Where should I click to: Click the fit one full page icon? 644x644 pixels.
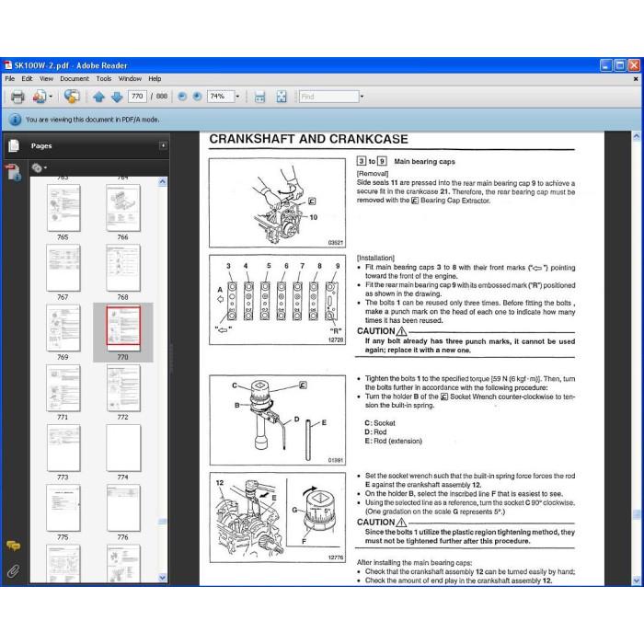[x=282, y=97]
